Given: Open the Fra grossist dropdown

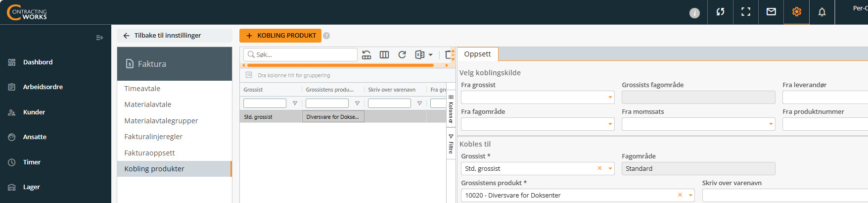Looking at the screenshot, I should [x=610, y=98].
